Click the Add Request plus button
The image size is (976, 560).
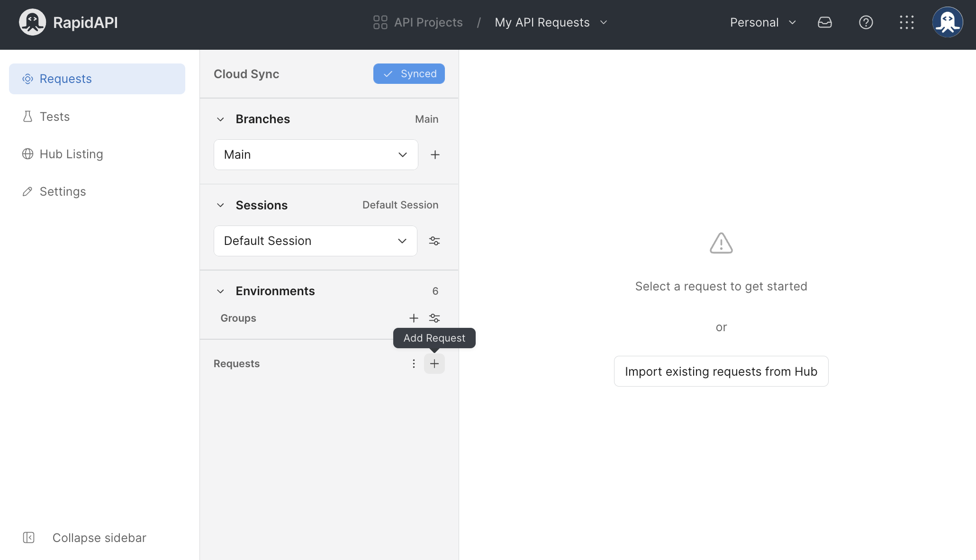[434, 363]
